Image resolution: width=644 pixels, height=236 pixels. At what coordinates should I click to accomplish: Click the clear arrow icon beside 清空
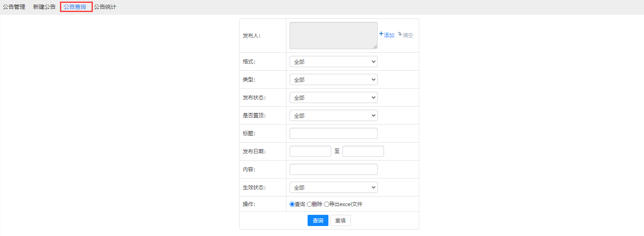pos(400,34)
